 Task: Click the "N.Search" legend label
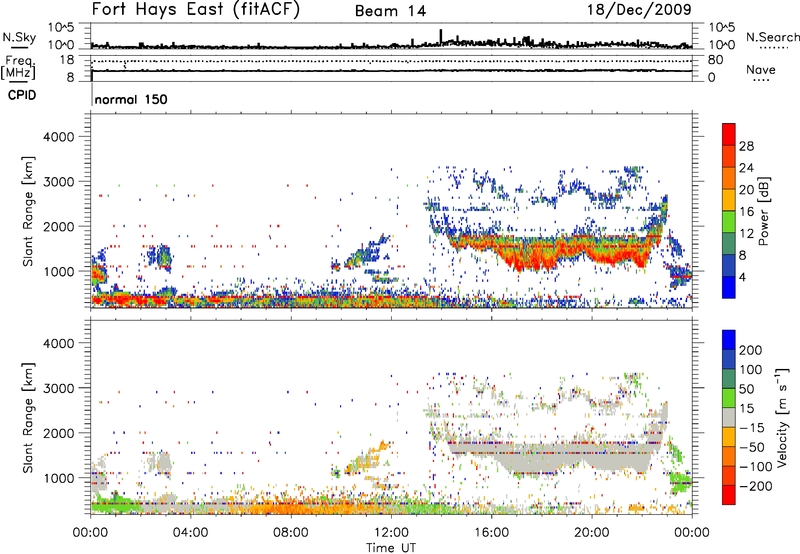[773, 37]
